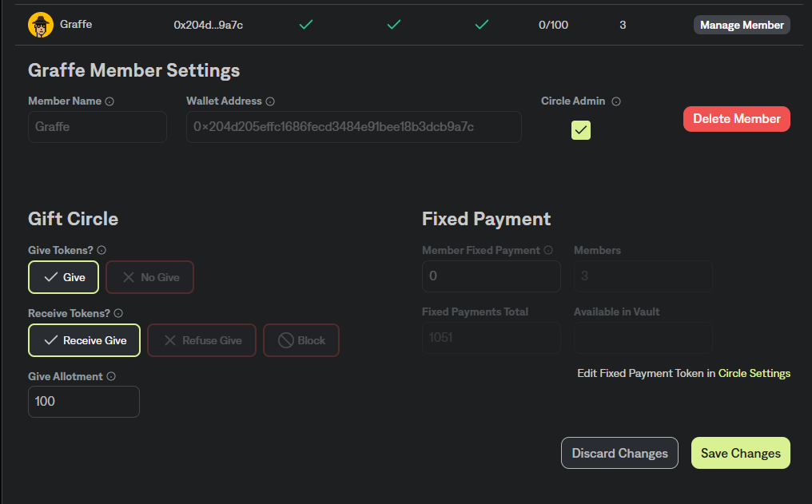Choose Refuse Give option
812x504 pixels.
coord(201,340)
